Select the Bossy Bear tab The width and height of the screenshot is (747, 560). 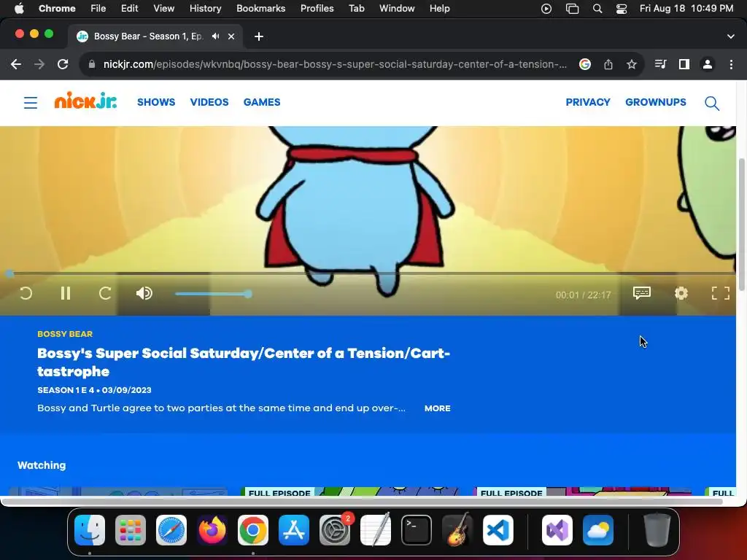tap(155, 36)
